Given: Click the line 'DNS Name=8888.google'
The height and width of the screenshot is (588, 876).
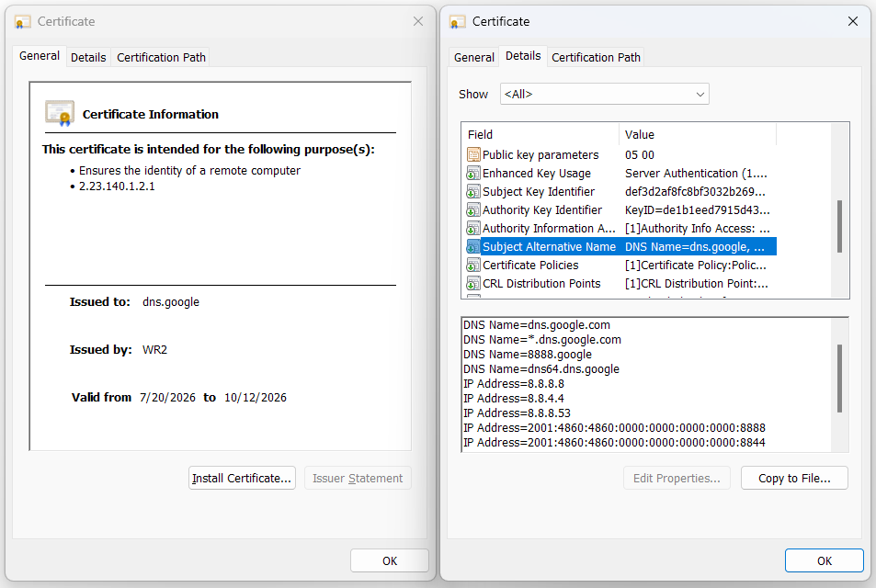Looking at the screenshot, I should 528,354.
